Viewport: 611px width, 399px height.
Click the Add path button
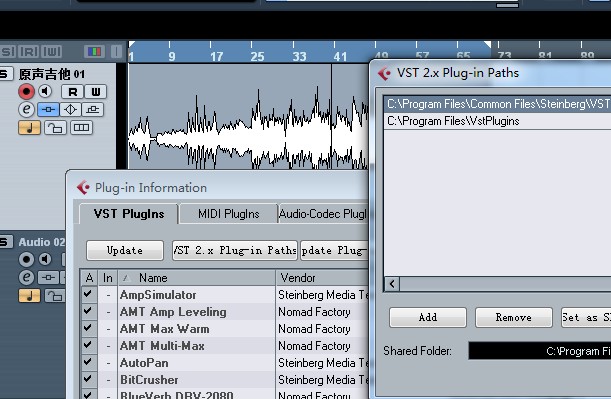(428, 318)
